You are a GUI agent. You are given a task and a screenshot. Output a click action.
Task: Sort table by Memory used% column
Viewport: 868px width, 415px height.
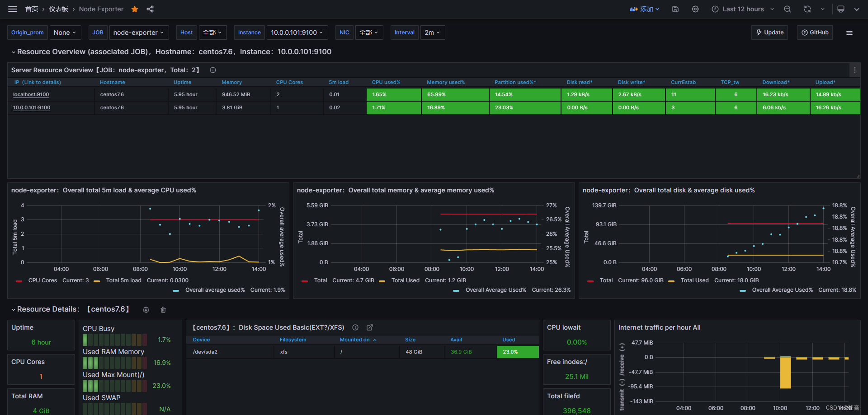[x=446, y=82]
